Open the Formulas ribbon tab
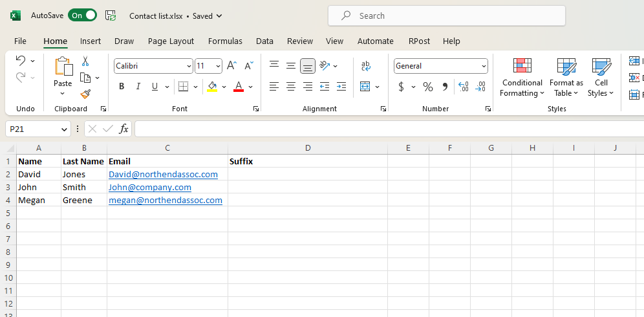Image resolution: width=644 pixels, height=317 pixels. pyautogui.click(x=225, y=41)
